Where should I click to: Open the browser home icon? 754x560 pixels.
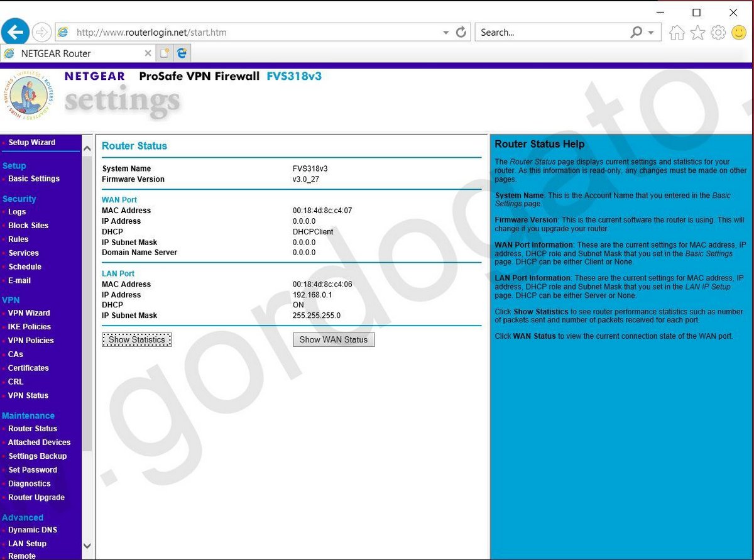pos(677,33)
